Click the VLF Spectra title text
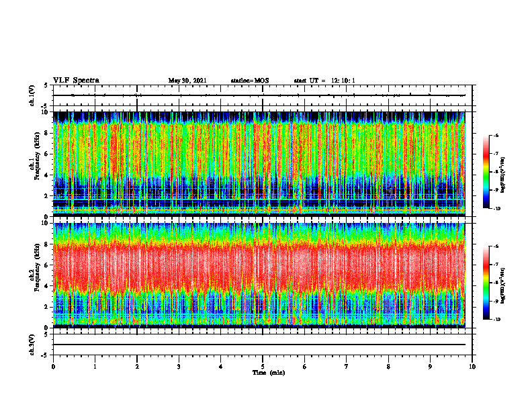This screenshot has height=411, width=532. pyautogui.click(x=76, y=81)
